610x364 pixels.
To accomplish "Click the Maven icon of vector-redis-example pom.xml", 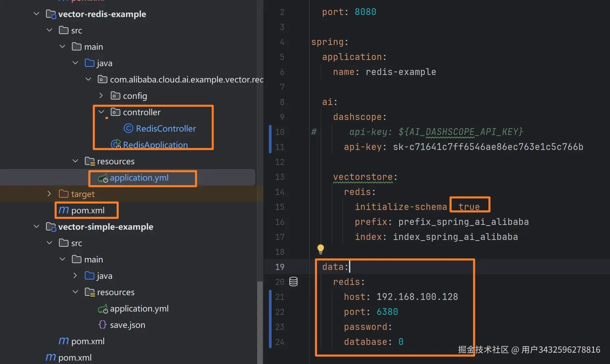I will (64, 210).
